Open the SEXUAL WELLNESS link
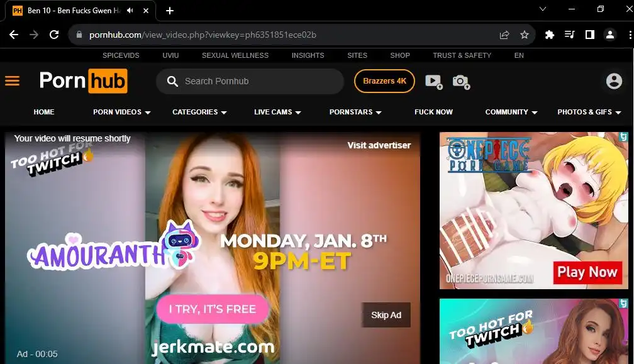The image size is (634, 364). point(235,55)
